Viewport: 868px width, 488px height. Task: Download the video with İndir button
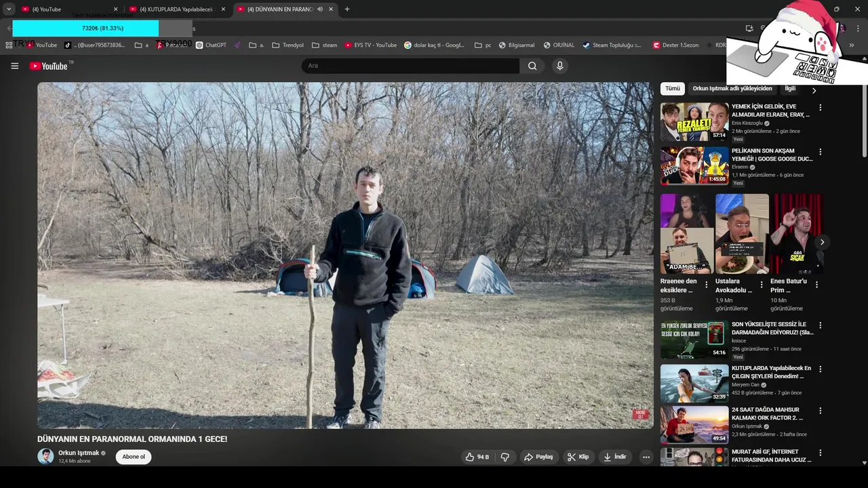(615, 457)
